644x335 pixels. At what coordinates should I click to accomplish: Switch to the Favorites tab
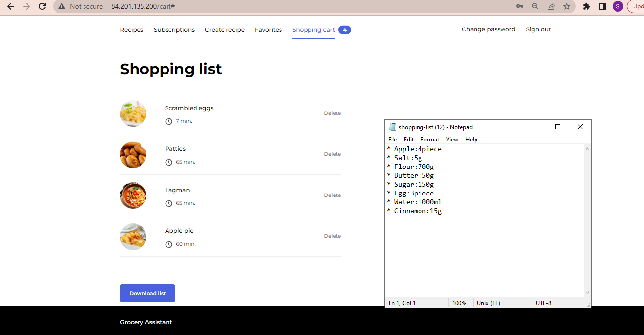pos(268,29)
